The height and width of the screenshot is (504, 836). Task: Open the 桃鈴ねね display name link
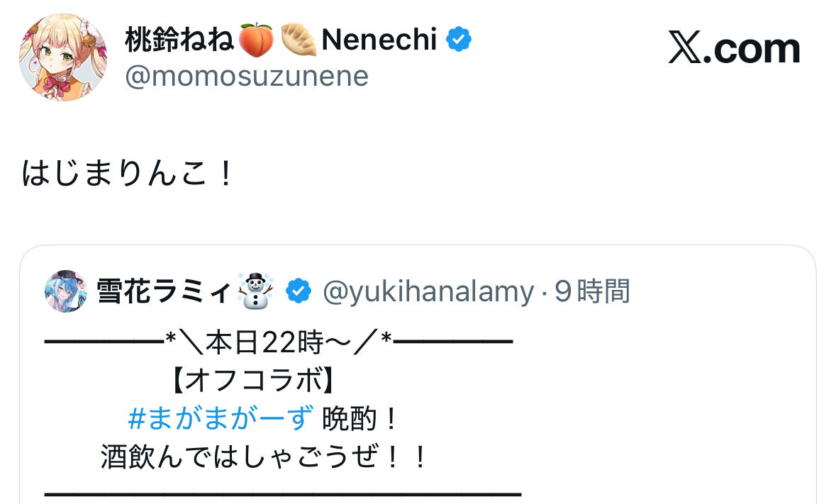click(x=179, y=40)
